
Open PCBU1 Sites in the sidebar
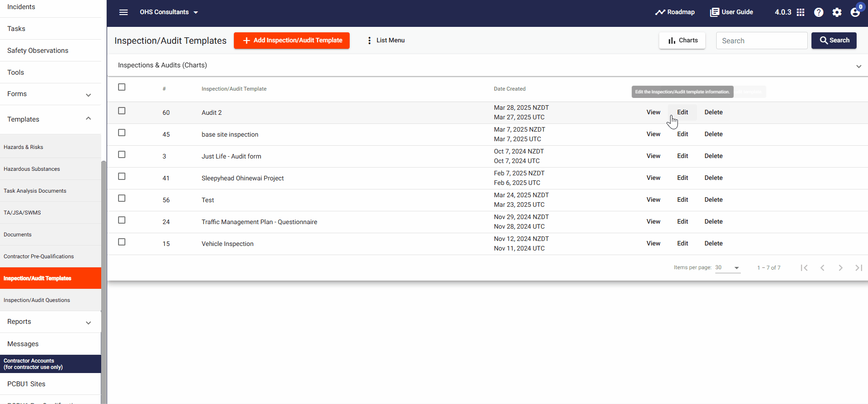51,384
